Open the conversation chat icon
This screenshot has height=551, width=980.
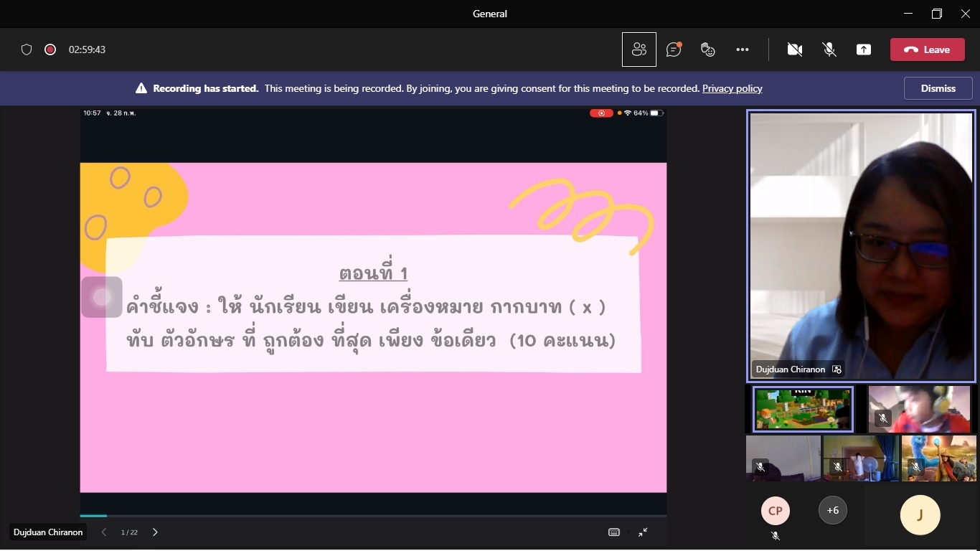pyautogui.click(x=674, y=50)
